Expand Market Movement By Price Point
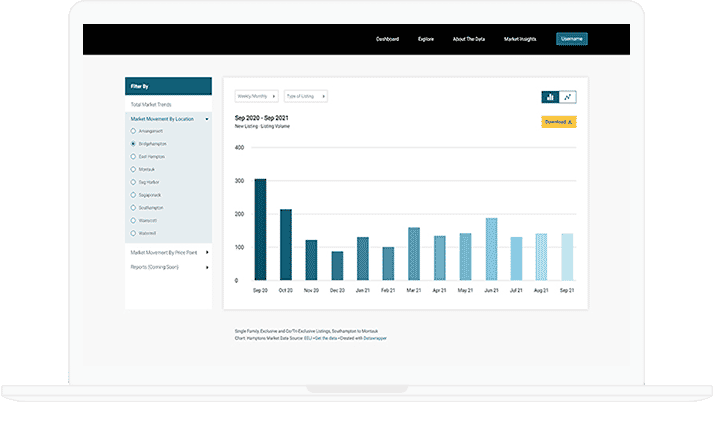This screenshot has width=715, height=430. (168, 252)
